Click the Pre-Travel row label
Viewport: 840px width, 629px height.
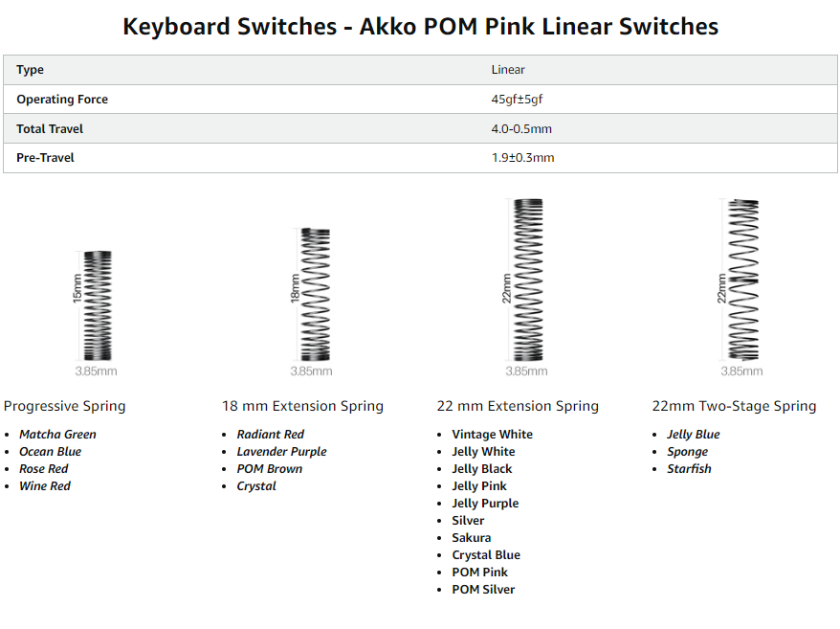click(x=45, y=158)
